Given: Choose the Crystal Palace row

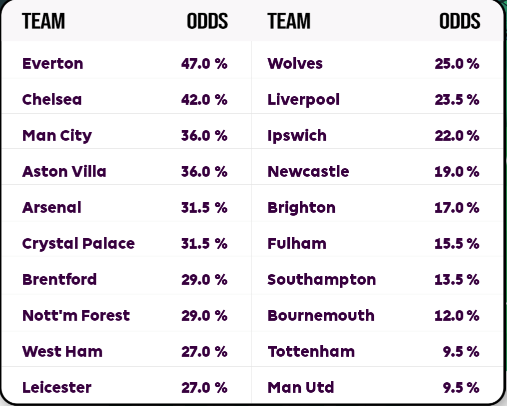Looking at the screenshot, I should pos(126,243).
